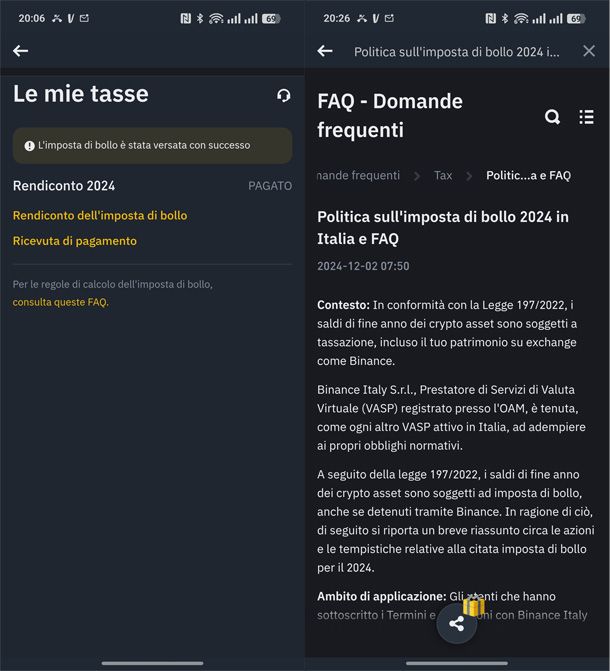Go to Domande frequenti breadcrumb
Image resolution: width=610 pixels, height=671 pixels.
point(359,175)
